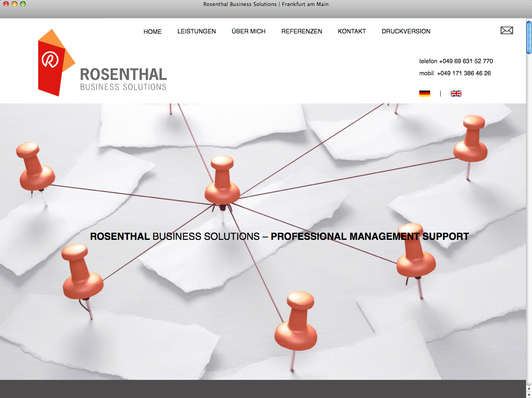Minimize the window with yellow button
Image resolution: width=532 pixels, height=398 pixels.
click(x=14, y=4)
